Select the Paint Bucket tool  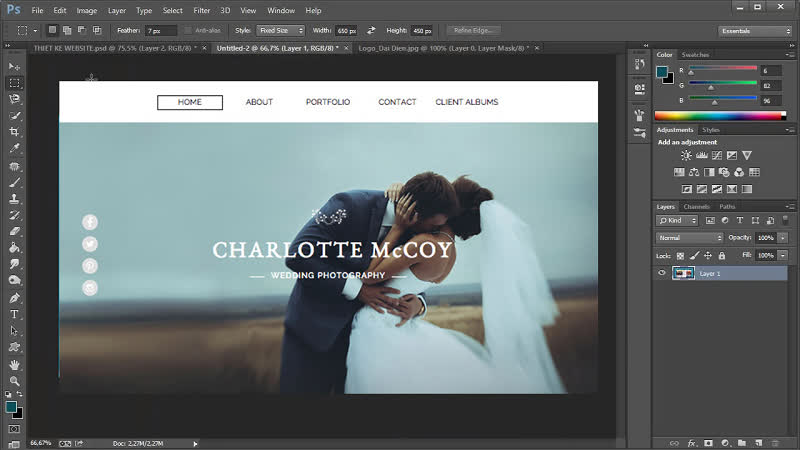(x=14, y=248)
